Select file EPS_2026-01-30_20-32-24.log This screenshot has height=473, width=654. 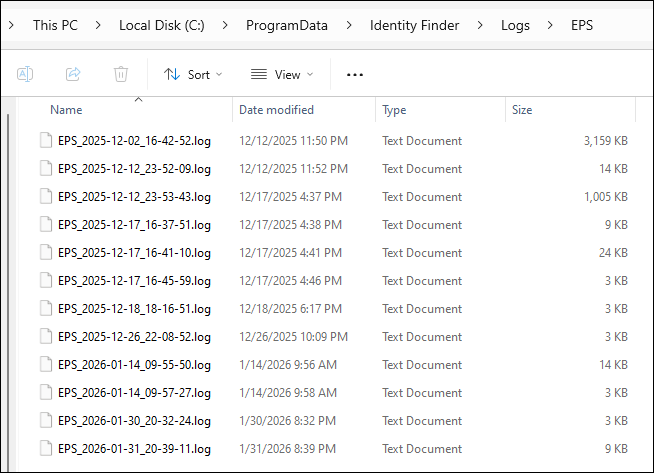coord(134,421)
